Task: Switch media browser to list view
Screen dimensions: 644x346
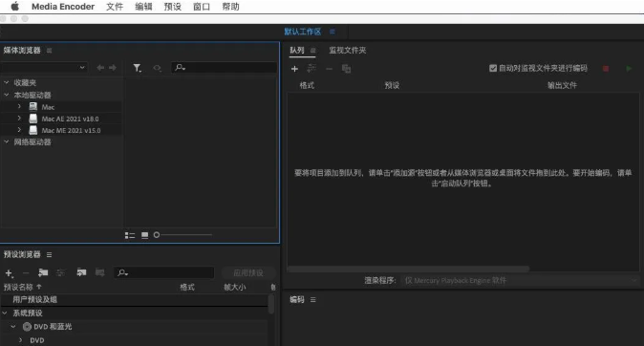Action: (x=130, y=235)
